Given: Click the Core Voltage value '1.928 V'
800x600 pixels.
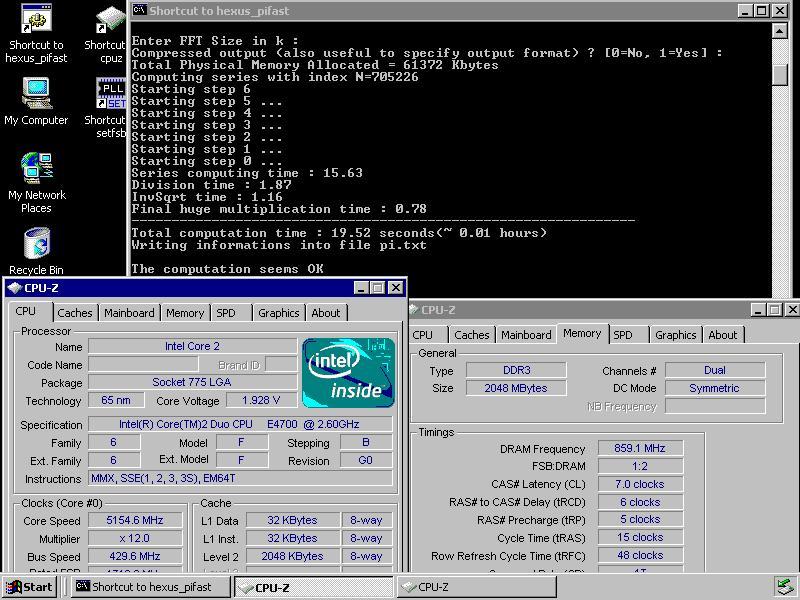Looking at the screenshot, I should coord(261,400).
